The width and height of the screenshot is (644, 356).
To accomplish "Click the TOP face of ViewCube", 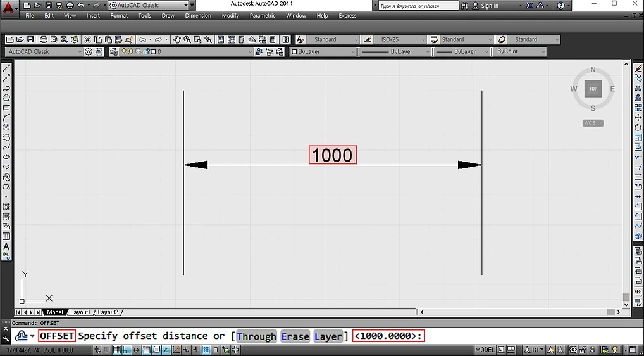I will [x=593, y=89].
